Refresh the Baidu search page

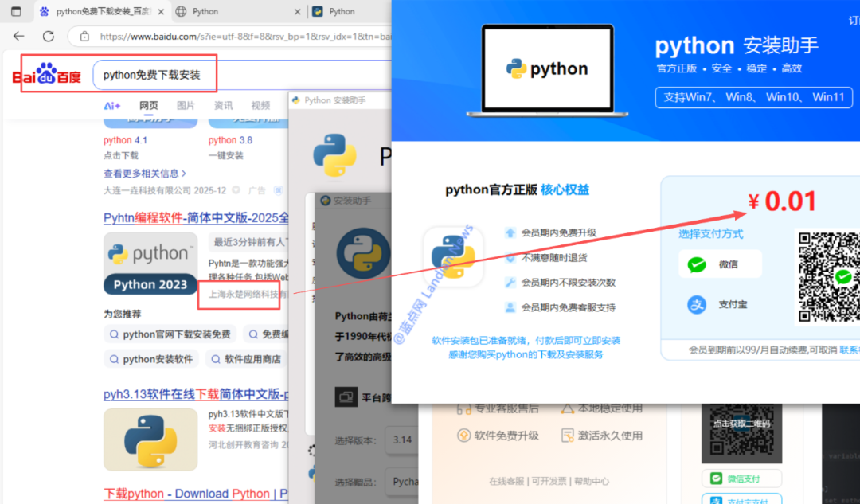click(49, 36)
